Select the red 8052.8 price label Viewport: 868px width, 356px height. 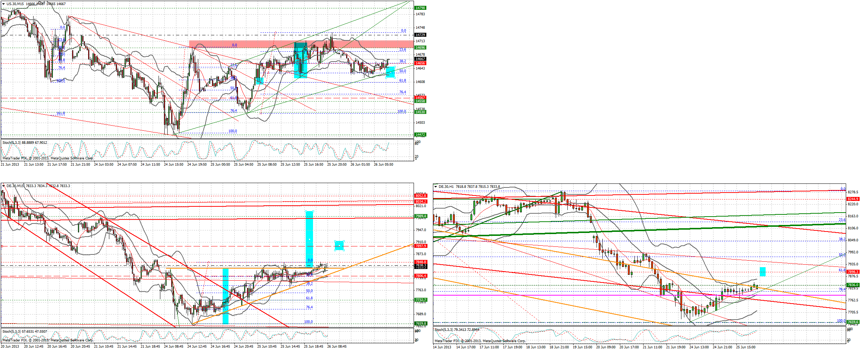421,196
